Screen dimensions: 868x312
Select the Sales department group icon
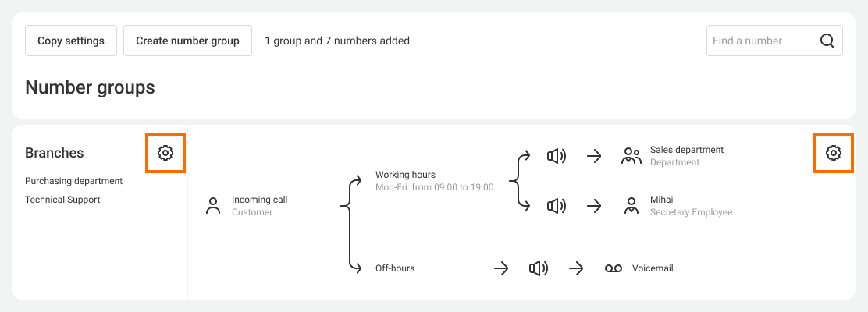click(631, 156)
